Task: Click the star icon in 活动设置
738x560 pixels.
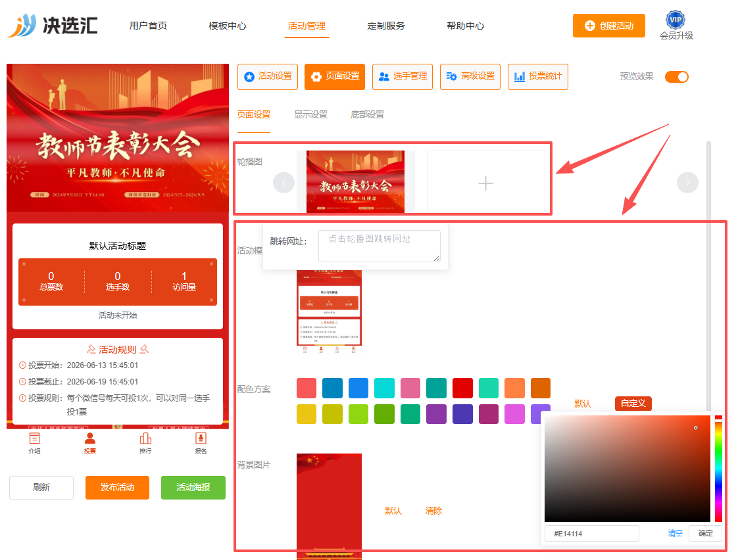Action: point(249,76)
